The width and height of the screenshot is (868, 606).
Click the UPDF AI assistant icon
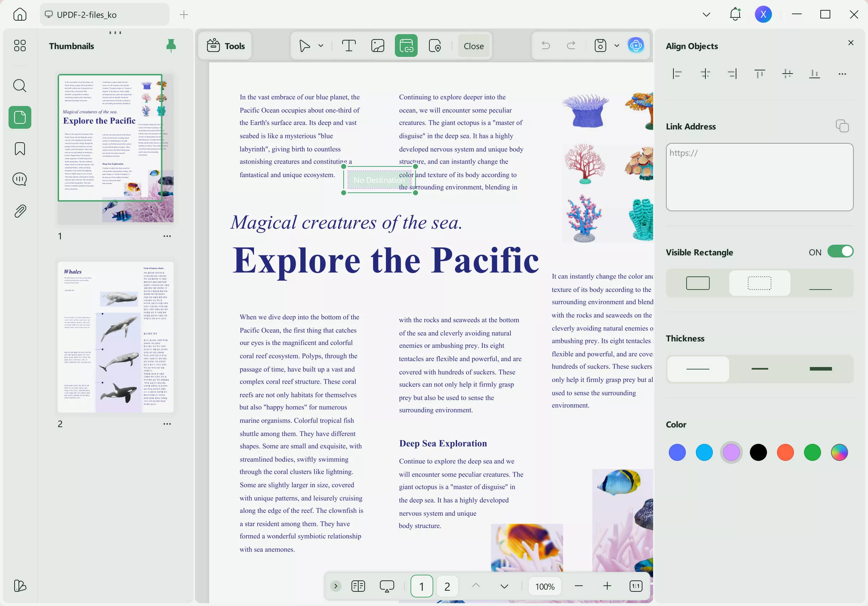[x=636, y=46]
